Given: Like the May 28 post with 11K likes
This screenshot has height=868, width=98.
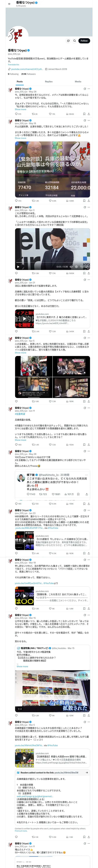Looking at the screenshot, I should tap(52, 114).
